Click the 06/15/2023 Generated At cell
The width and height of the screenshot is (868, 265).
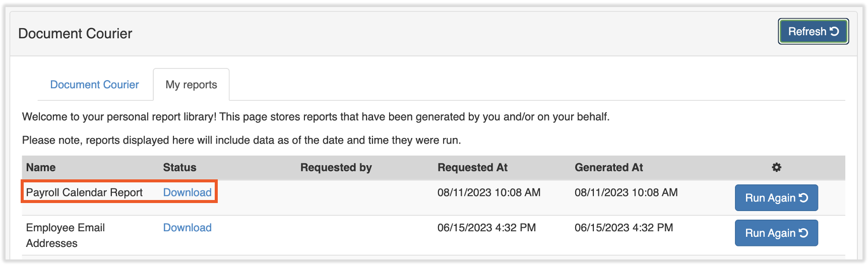624,228
